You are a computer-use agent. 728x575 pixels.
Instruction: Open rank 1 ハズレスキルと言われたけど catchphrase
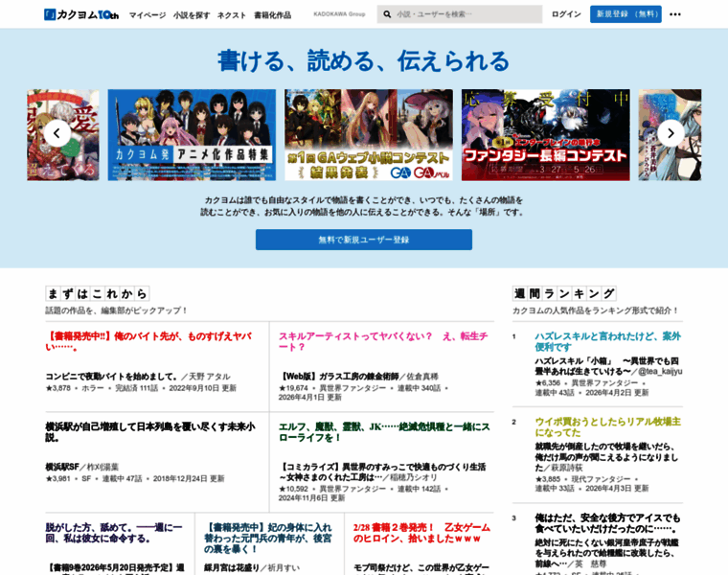tap(607, 341)
